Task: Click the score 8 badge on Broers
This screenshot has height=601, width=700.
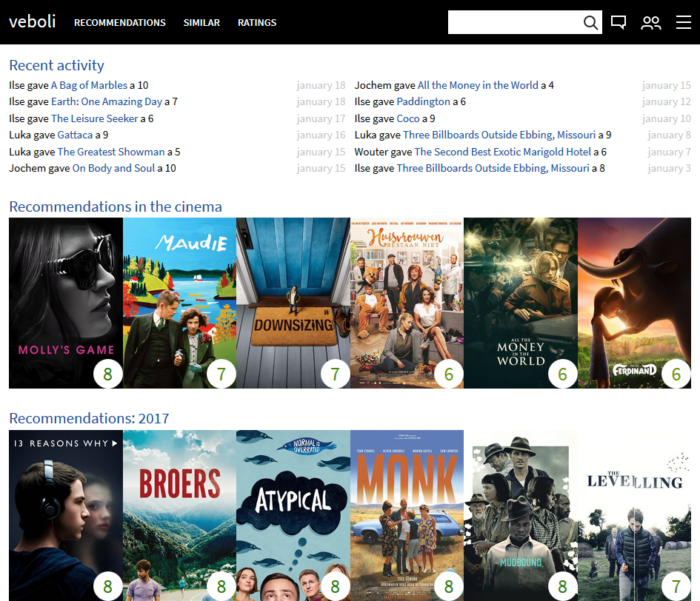Action: tap(221, 586)
